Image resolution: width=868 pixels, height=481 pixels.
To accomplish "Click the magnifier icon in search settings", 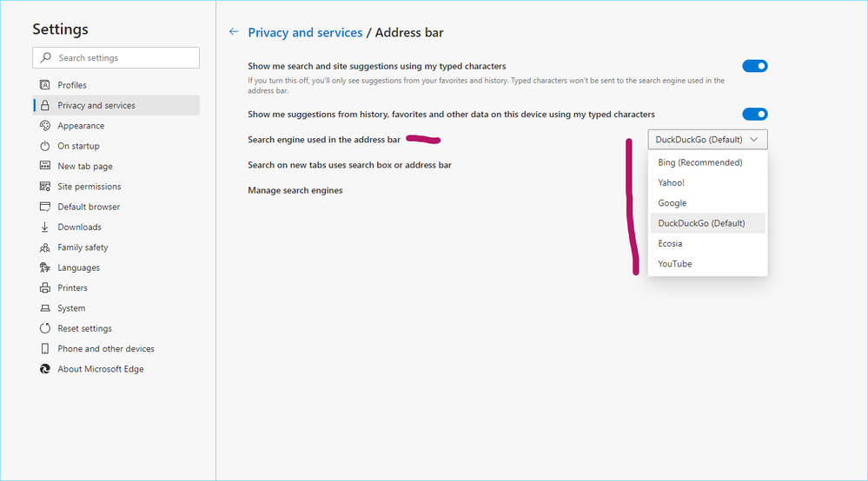I will click(x=46, y=57).
